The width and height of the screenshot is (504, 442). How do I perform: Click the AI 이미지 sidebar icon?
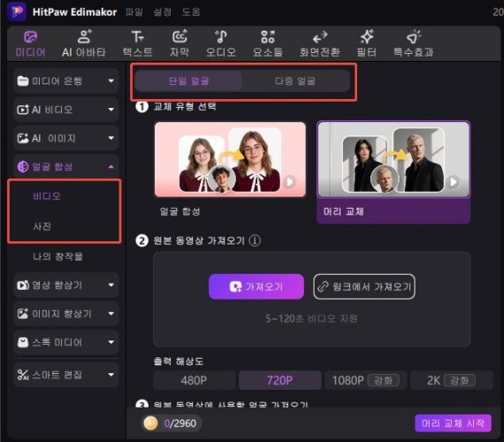click(23, 138)
